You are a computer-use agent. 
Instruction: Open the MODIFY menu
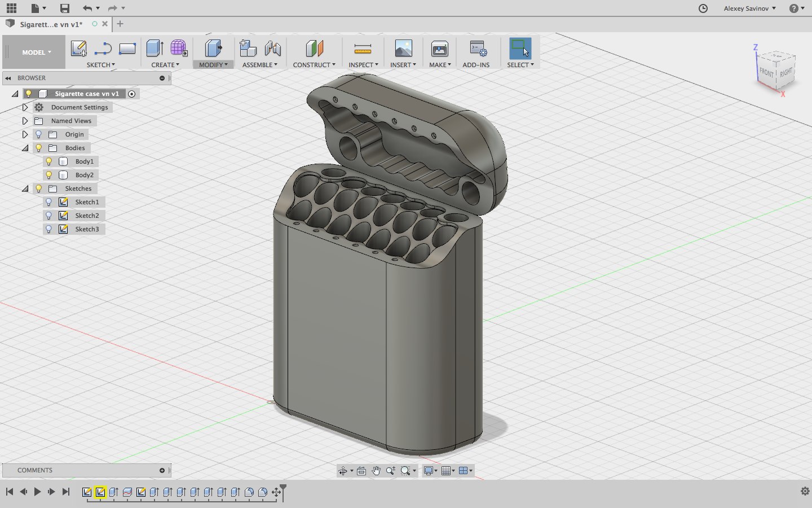pyautogui.click(x=213, y=65)
